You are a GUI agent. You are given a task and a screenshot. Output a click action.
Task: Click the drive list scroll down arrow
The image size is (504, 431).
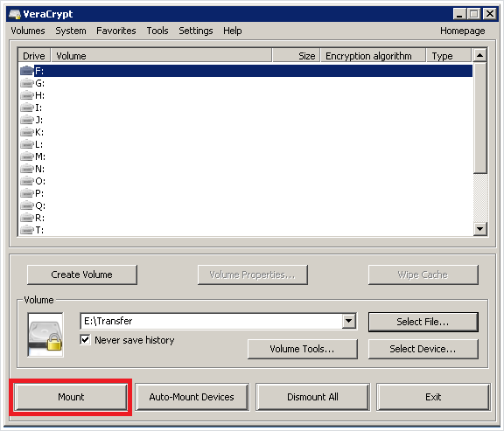pyautogui.click(x=479, y=229)
